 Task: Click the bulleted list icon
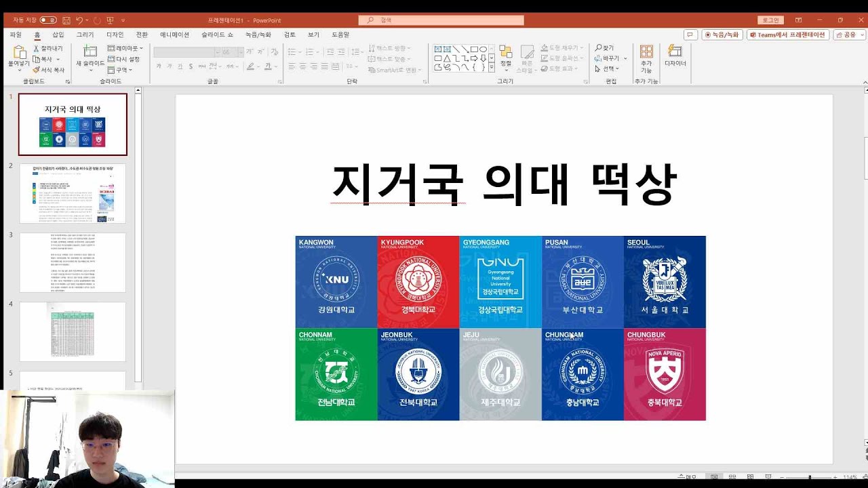pyautogui.click(x=292, y=52)
